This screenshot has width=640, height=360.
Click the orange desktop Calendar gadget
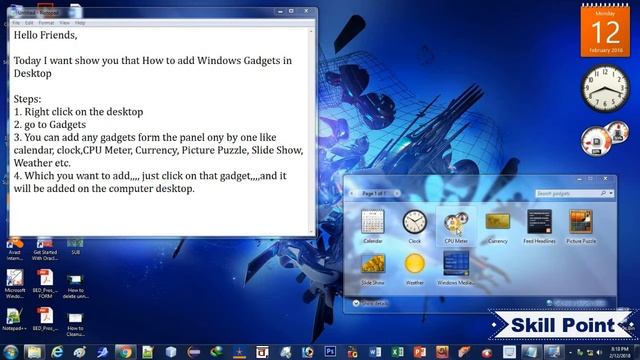point(605,31)
